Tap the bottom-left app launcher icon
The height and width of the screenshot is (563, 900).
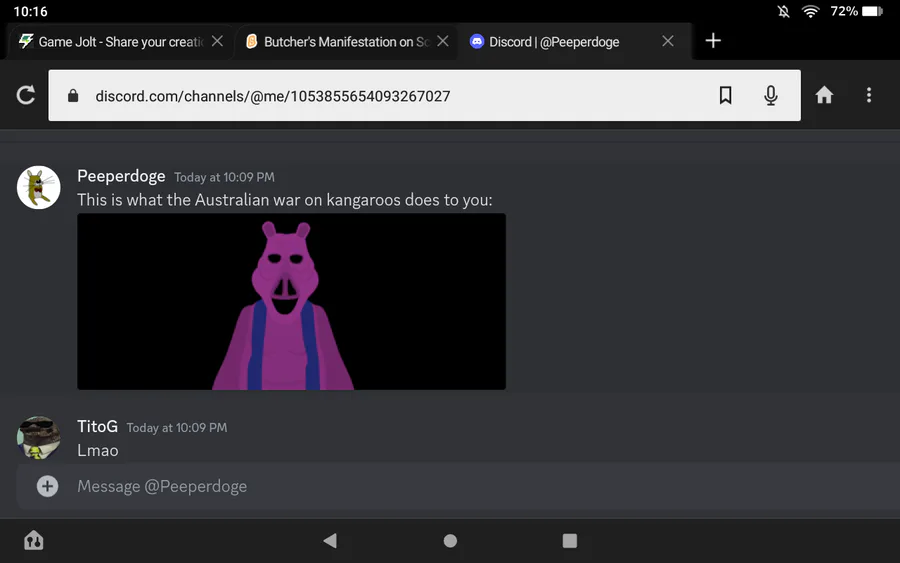pos(34,541)
